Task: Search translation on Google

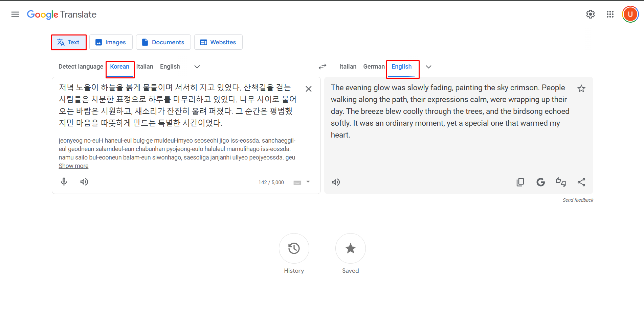Action: point(540,182)
